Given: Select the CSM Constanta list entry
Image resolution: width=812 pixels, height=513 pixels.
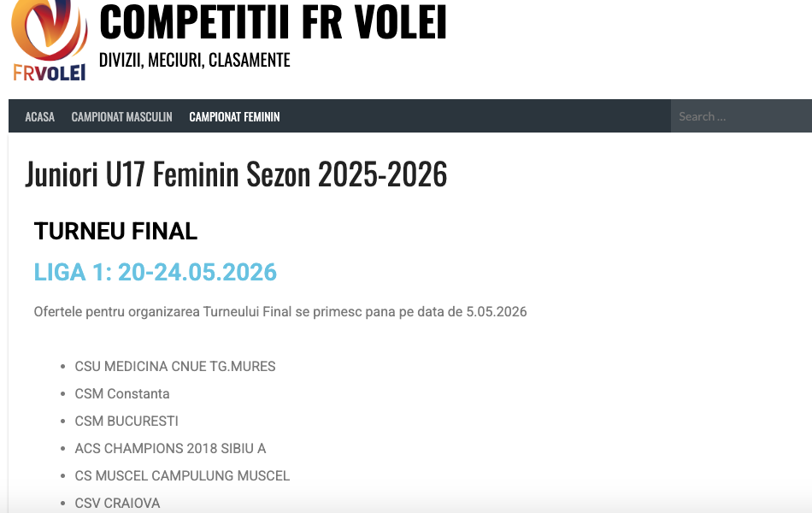Looking at the screenshot, I should click(x=122, y=393).
